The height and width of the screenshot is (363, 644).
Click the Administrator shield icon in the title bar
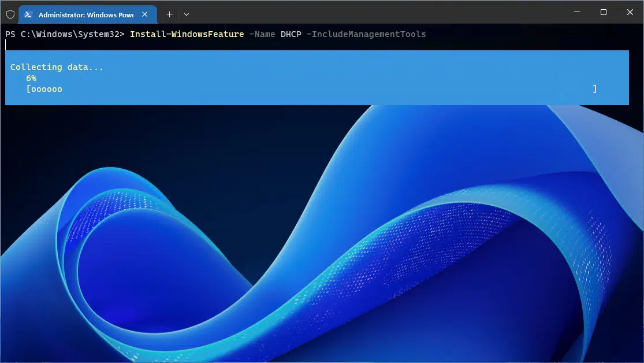10,14
